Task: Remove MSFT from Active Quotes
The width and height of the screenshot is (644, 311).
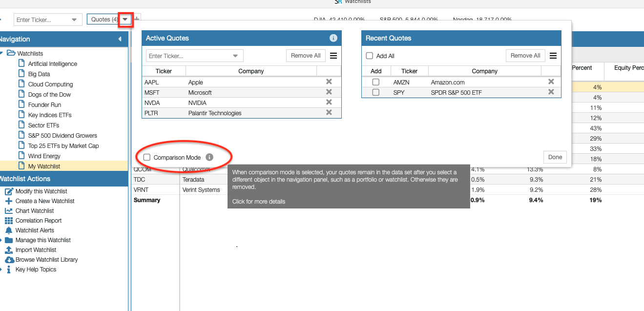Action: pyautogui.click(x=329, y=92)
